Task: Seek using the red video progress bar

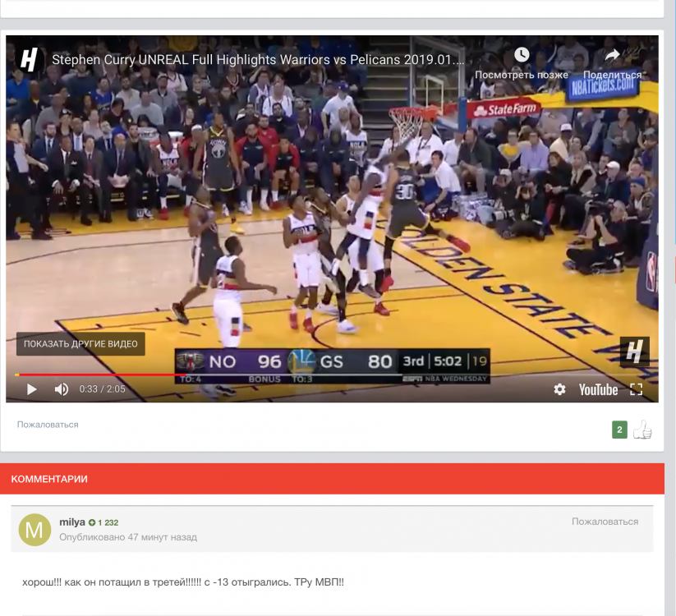Action: coord(99,375)
